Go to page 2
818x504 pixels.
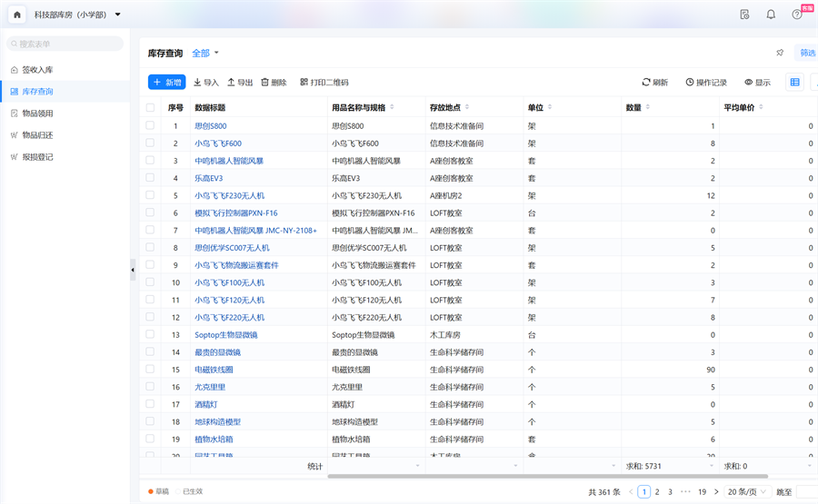click(x=657, y=491)
